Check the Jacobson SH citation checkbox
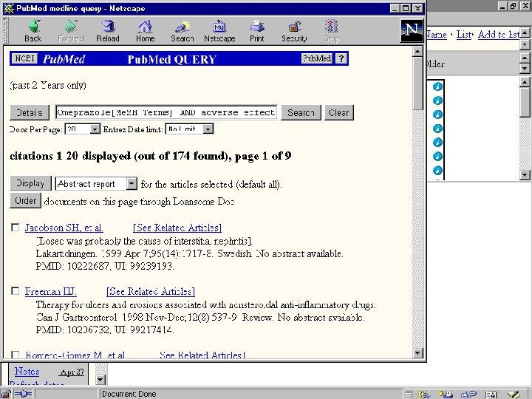The image size is (532, 399). 16,227
